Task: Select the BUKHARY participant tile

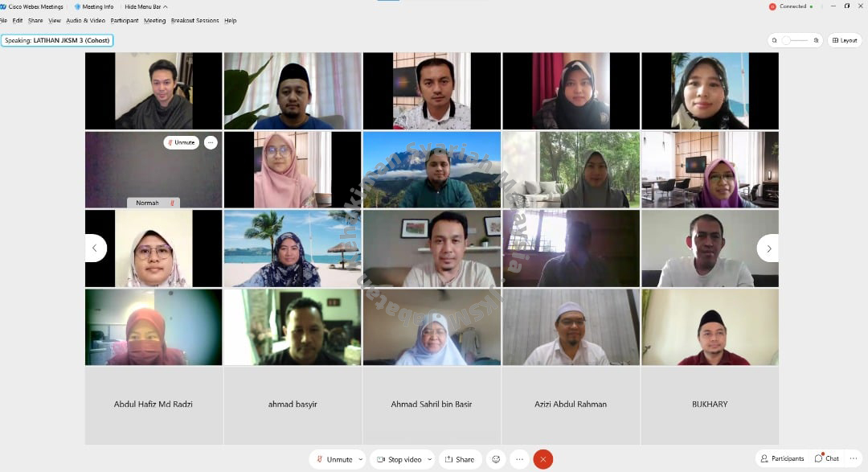Action: pos(710,405)
